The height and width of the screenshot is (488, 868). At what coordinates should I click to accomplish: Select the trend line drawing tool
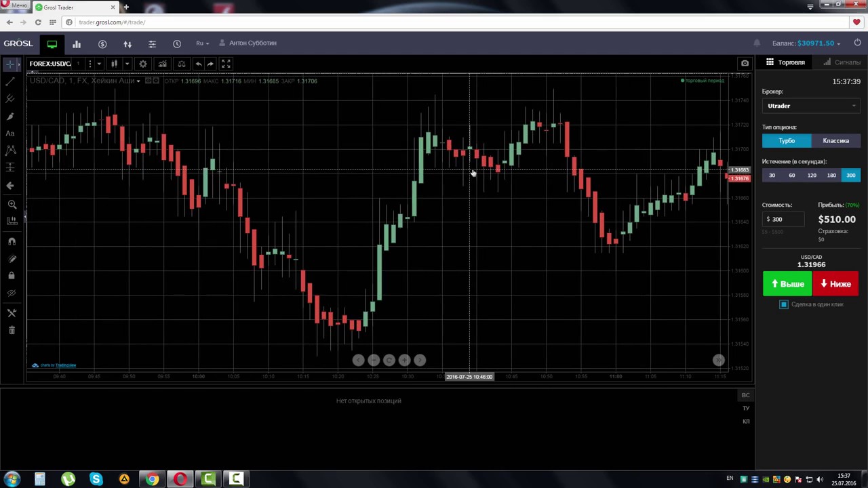tap(10, 81)
